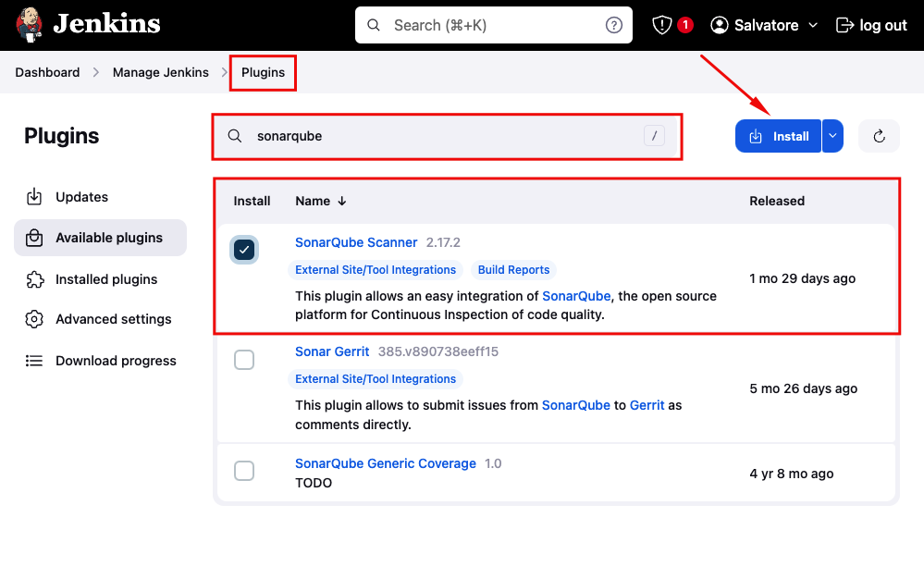Open SonarQube link in Scanner description
The height and width of the screenshot is (579, 924).
click(x=576, y=296)
